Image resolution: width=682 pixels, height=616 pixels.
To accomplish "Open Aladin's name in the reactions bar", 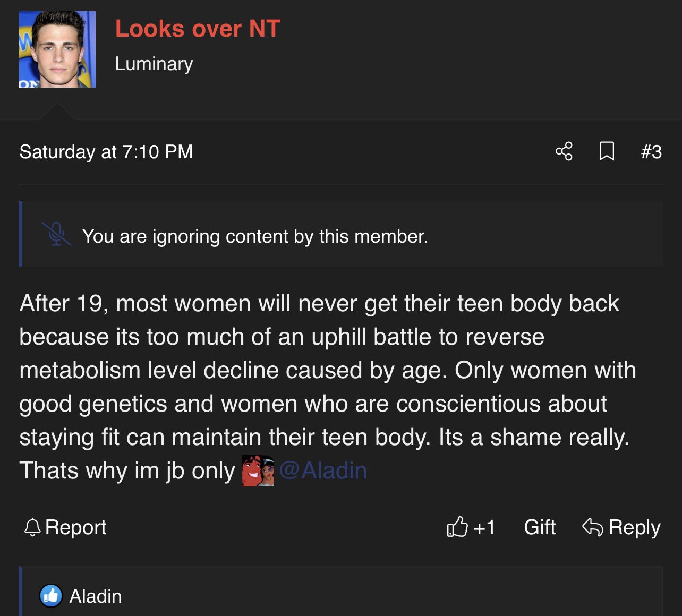I will [96, 596].
